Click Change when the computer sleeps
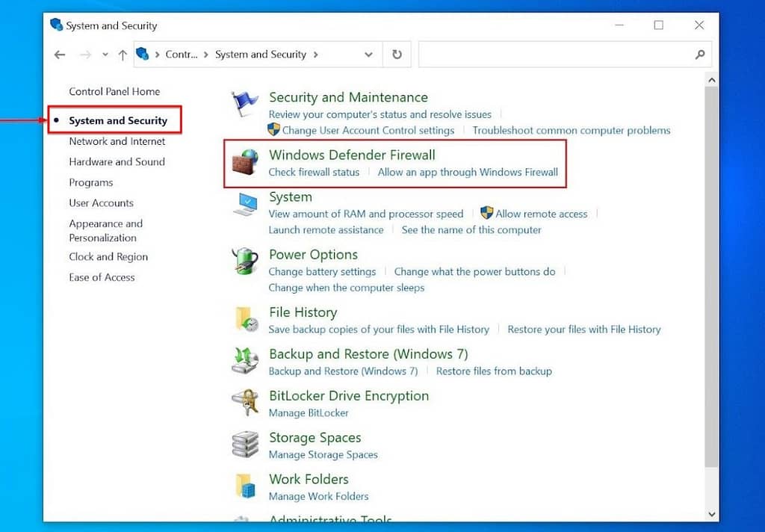The width and height of the screenshot is (765, 532). [347, 288]
